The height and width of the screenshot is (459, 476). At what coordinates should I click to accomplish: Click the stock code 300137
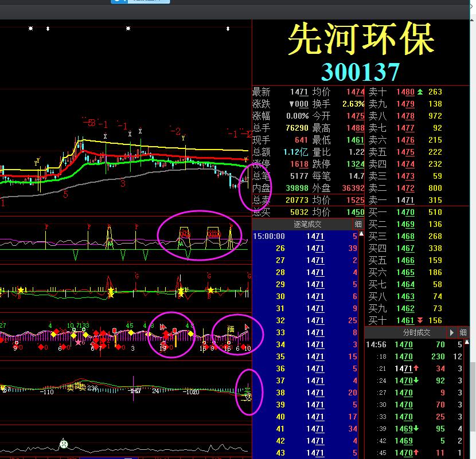[360, 72]
